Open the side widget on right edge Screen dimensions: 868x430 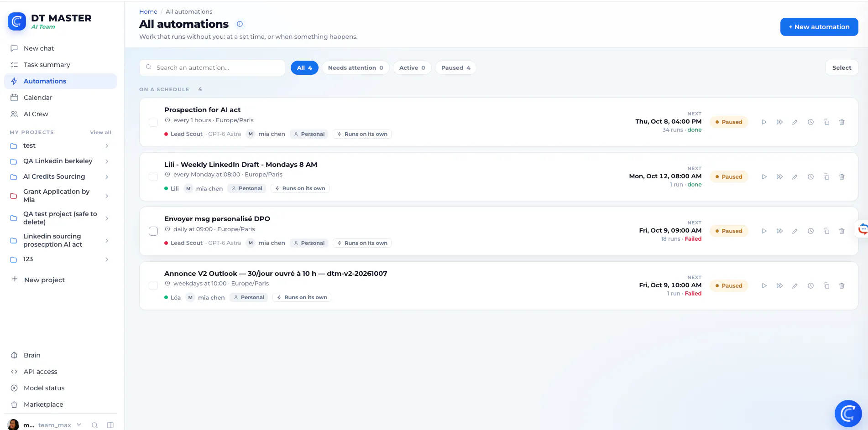(x=863, y=229)
